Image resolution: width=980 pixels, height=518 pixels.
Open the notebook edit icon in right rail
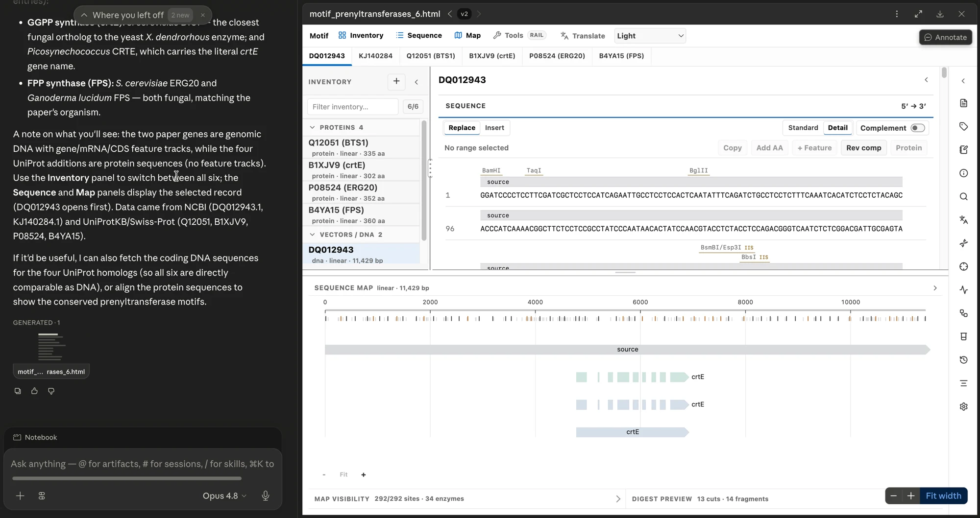pos(963,150)
